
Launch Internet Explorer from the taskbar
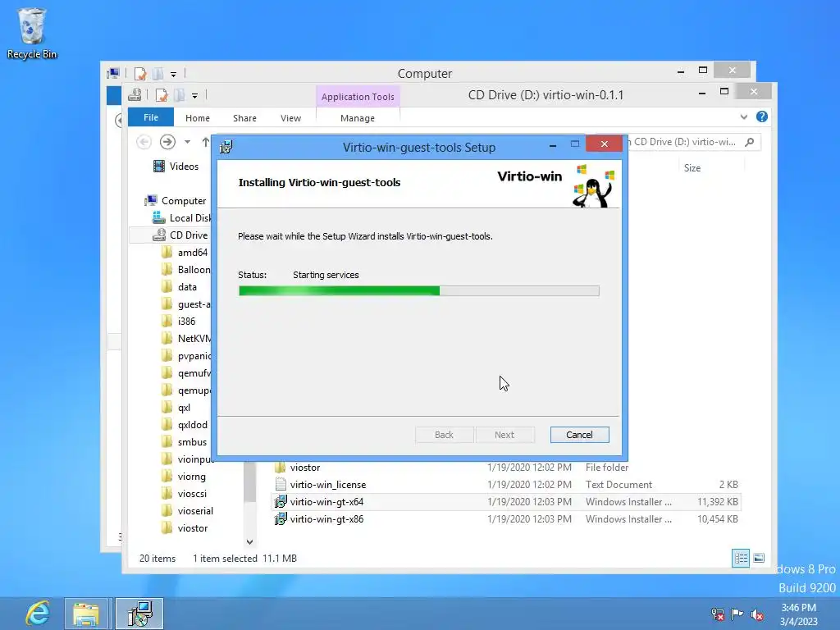38,614
